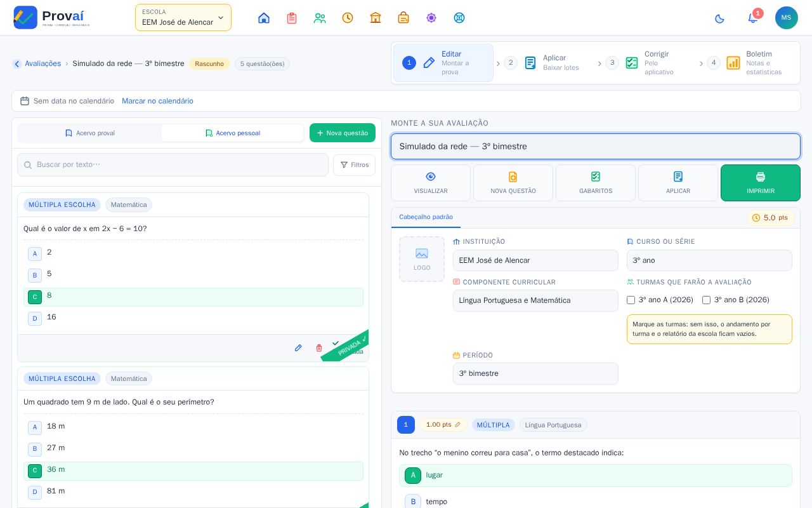The image size is (812, 508).
Task: Toggle dark mode with the moon icon
Action: 719,18
